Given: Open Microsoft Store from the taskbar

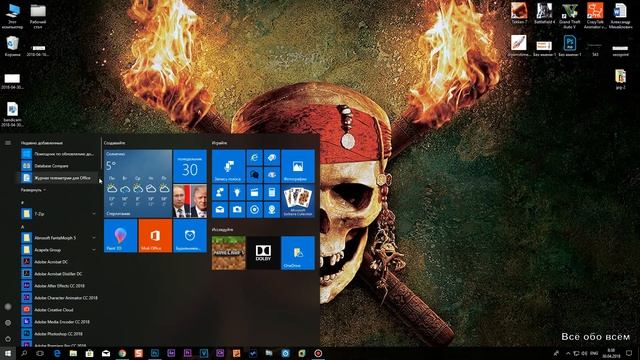Looking at the screenshot, I should 89,353.
